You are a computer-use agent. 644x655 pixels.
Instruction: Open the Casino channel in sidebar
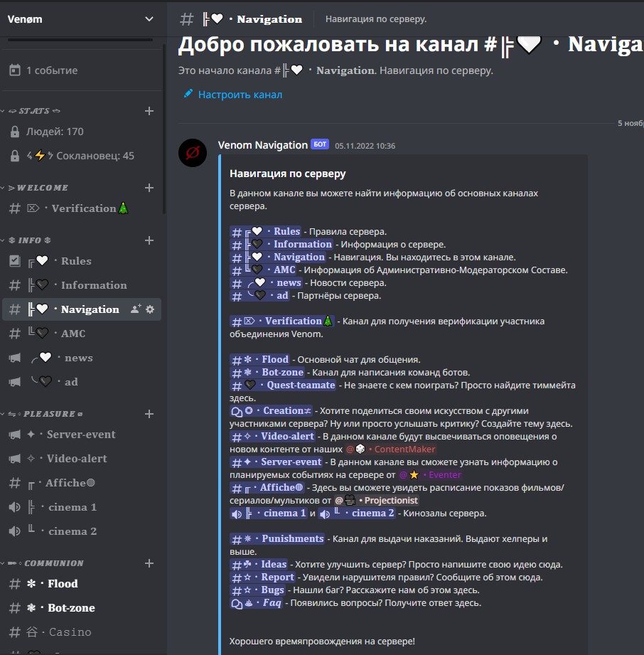click(x=82, y=632)
